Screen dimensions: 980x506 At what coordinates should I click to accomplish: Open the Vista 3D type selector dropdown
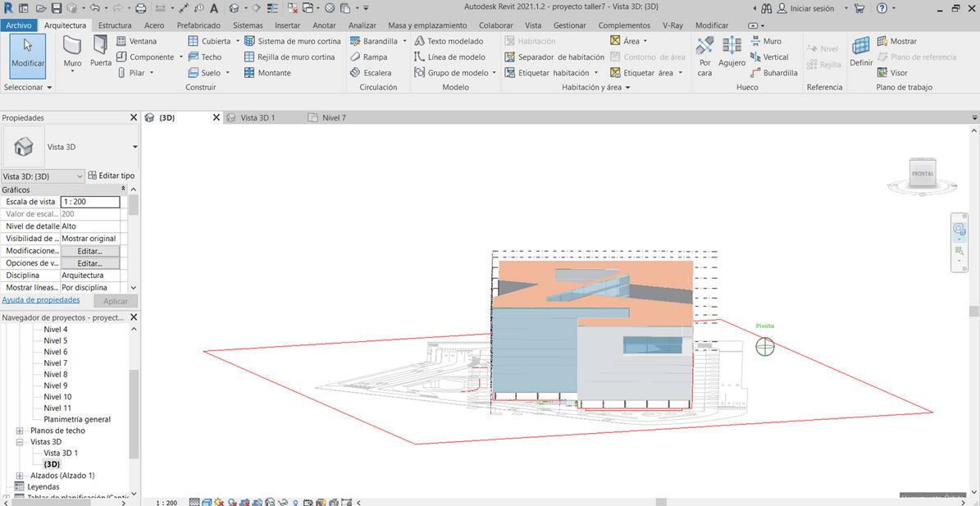click(134, 147)
